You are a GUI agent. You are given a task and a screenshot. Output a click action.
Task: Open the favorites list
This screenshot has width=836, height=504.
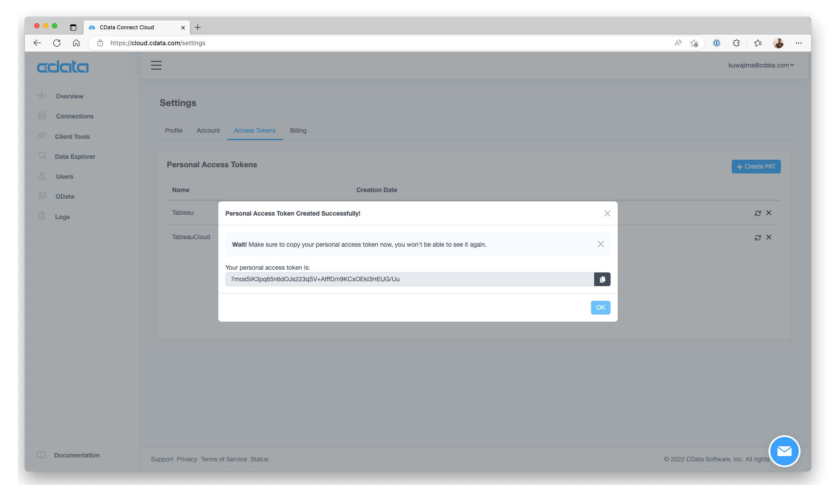(x=758, y=43)
